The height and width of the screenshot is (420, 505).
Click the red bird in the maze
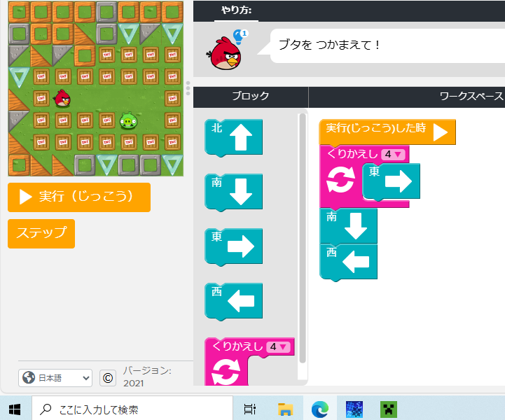point(62,98)
